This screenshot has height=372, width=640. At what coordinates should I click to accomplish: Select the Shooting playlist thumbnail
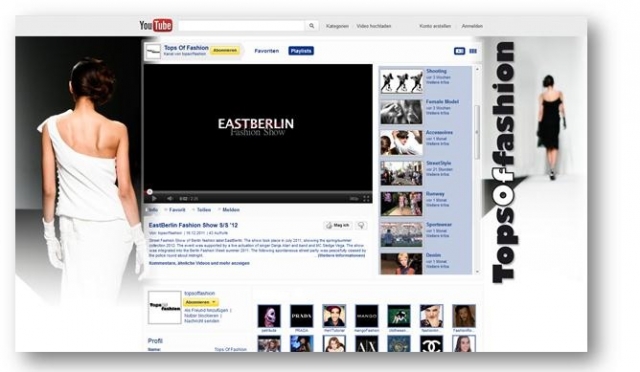click(401, 81)
